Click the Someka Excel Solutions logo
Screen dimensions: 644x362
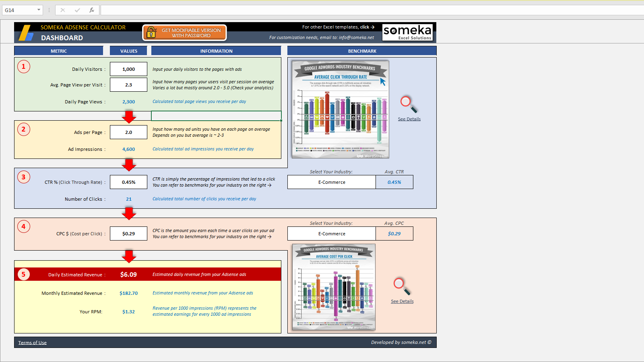point(407,32)
